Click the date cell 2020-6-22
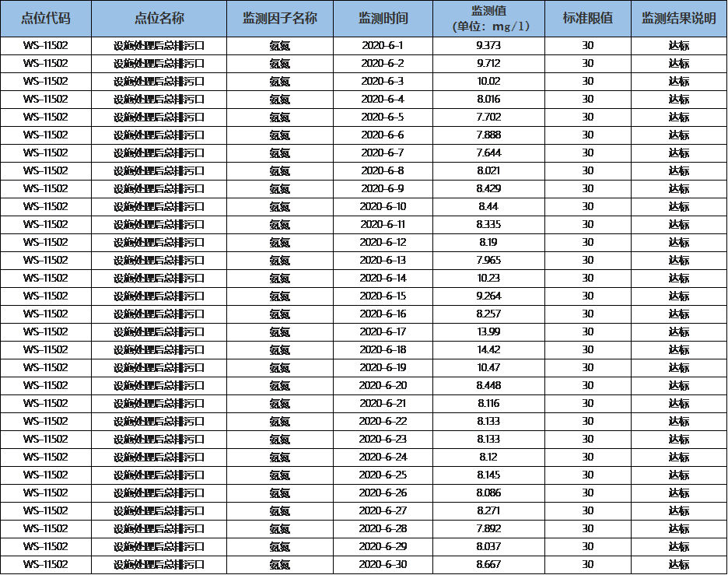 coord(383,421)
